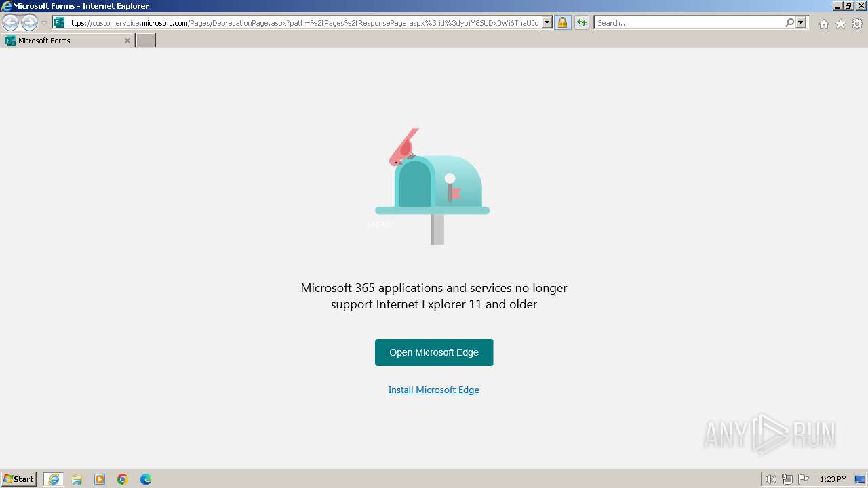Open a new blank tab
Screen dimensions: 868x488
tap(146, 41)
